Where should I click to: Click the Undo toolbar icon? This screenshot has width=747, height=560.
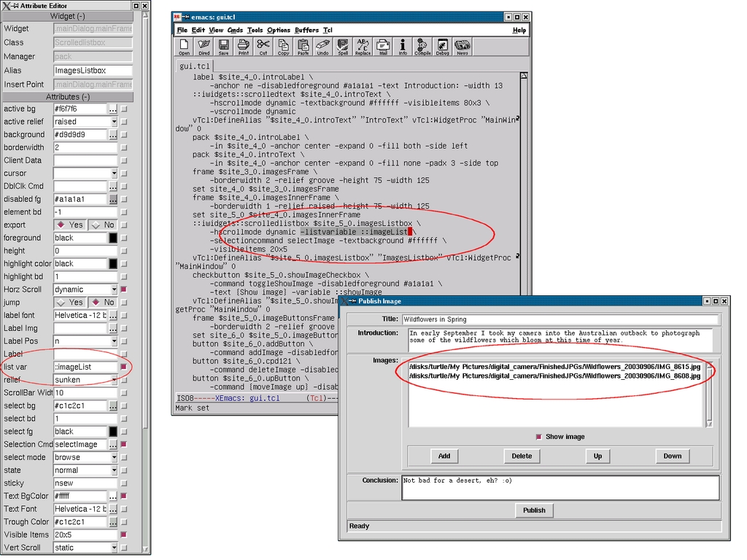tap(322, 47)
